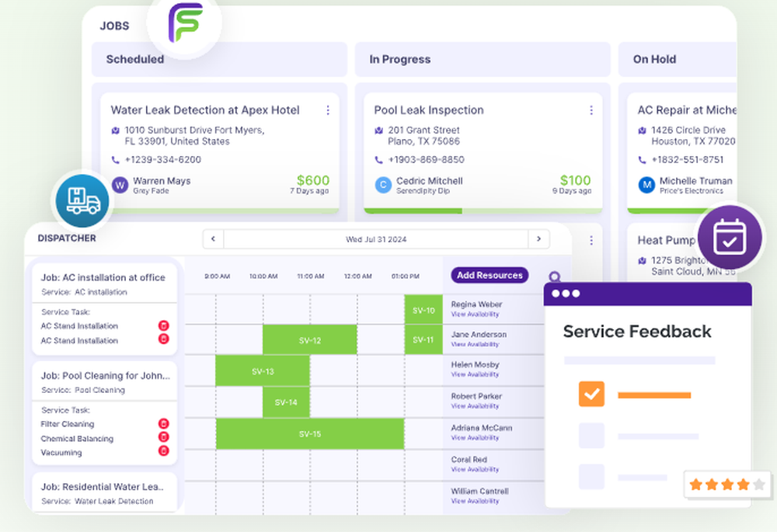Click the FieldServicely logo at the top
This screenshot has width=777, height=532.
pos(186,24)
